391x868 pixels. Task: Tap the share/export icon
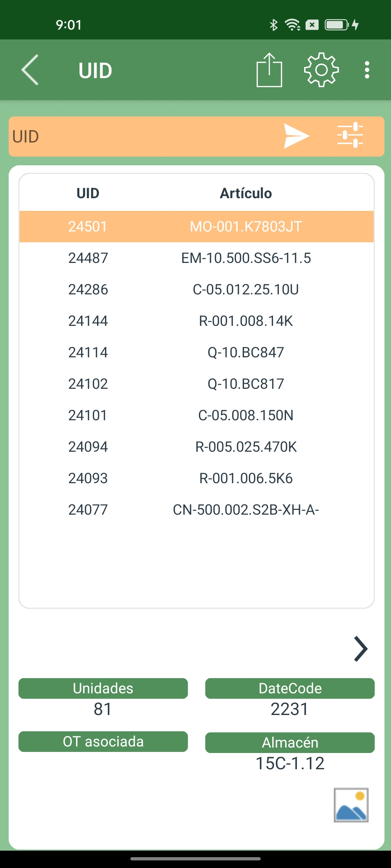coord(269,70)
